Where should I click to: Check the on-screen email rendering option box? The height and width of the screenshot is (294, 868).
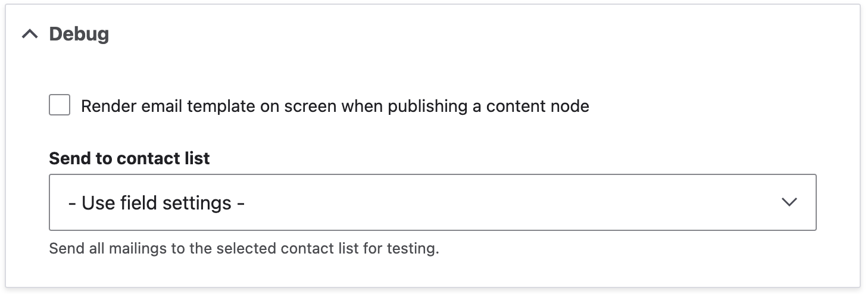[x=60, y=106]
